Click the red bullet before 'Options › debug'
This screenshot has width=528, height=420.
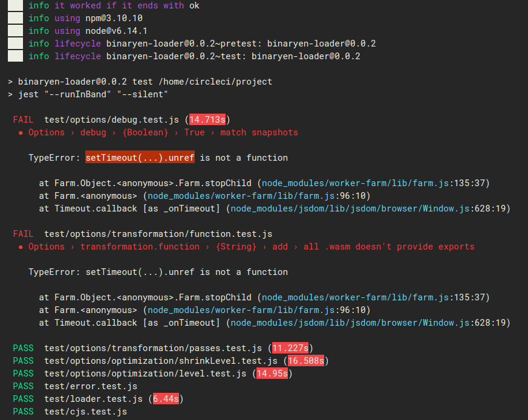(x=21, y=133)
